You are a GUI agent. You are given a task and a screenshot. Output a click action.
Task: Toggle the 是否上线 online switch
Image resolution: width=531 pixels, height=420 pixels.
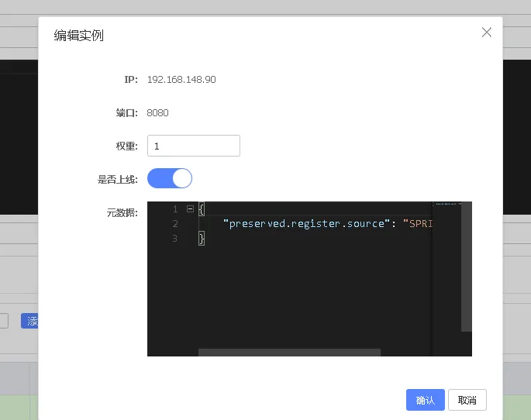[x=170, y=179]
